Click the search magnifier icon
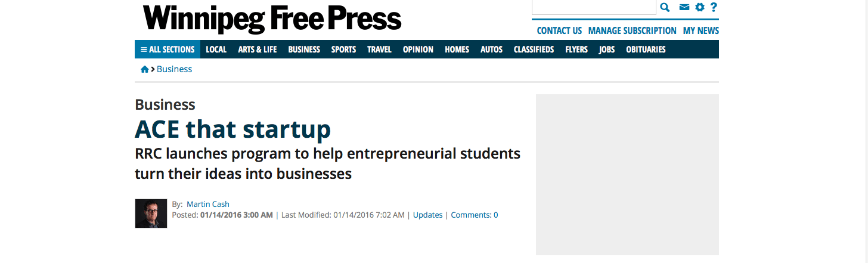868x263 pixels. [x=665, y=7]
